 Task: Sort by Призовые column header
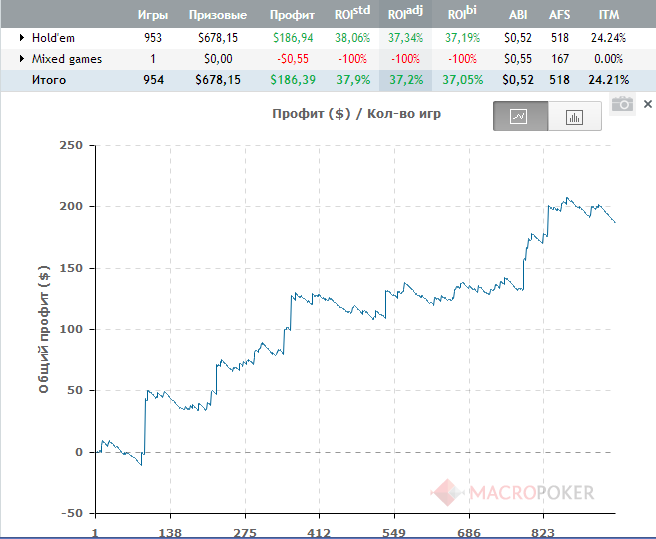point(218,15)
